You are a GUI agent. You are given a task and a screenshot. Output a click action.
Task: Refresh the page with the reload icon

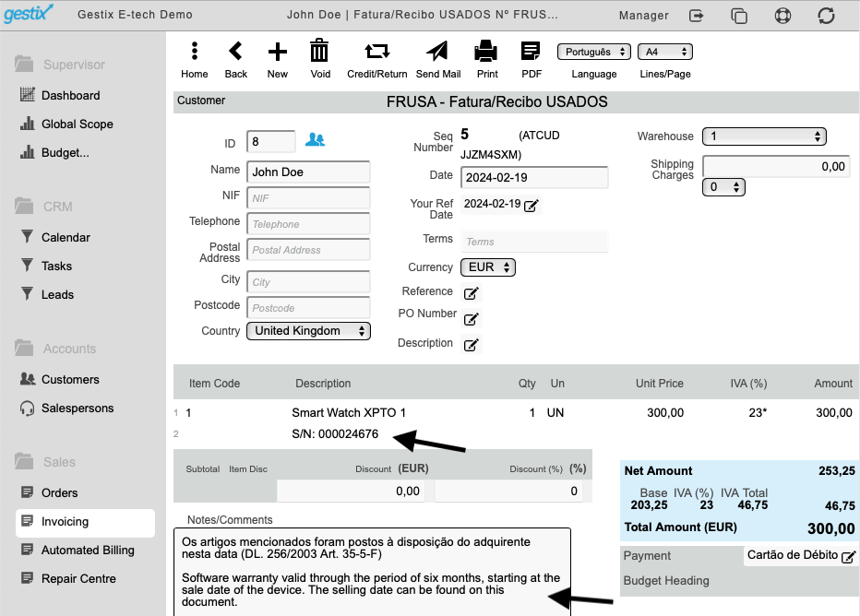pyautogui.click(x=826, y=16)
